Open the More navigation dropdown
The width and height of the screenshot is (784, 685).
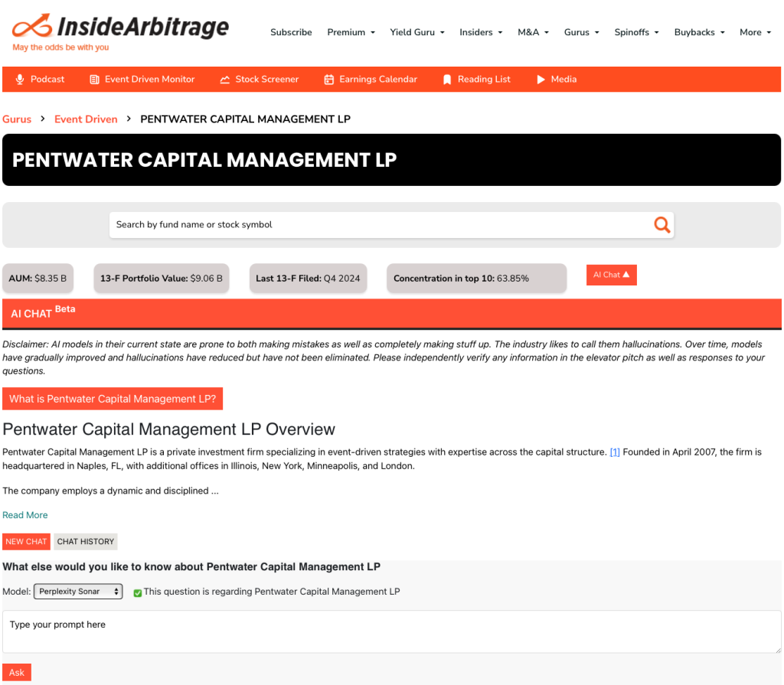tap(755, 32)
